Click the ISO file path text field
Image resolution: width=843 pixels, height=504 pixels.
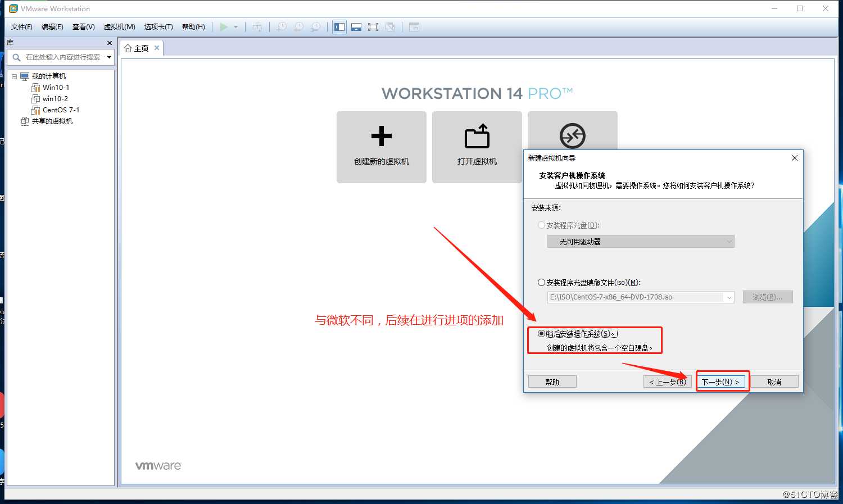(636, 297)
